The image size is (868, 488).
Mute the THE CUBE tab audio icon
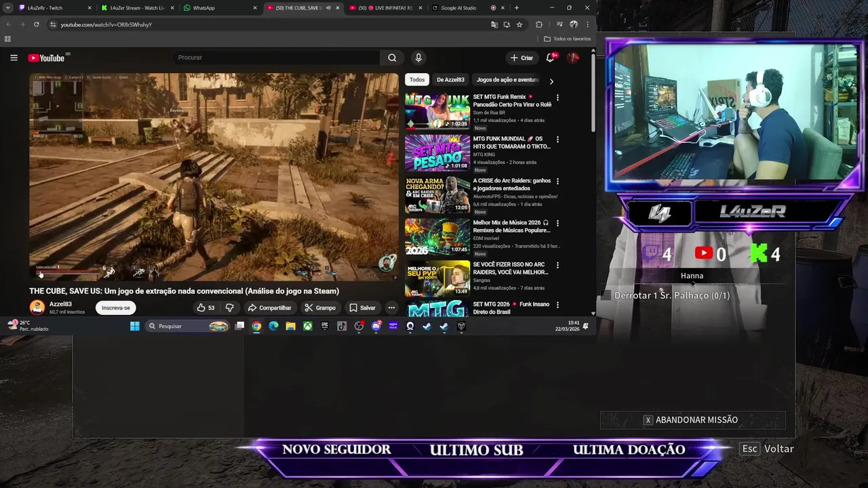[x=328, y=8]
